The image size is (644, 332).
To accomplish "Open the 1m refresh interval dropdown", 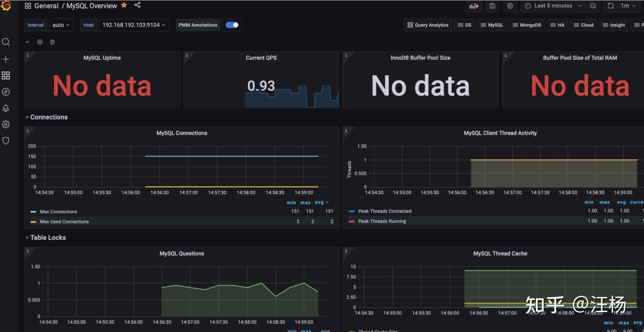I will click(x=628, y=6).
